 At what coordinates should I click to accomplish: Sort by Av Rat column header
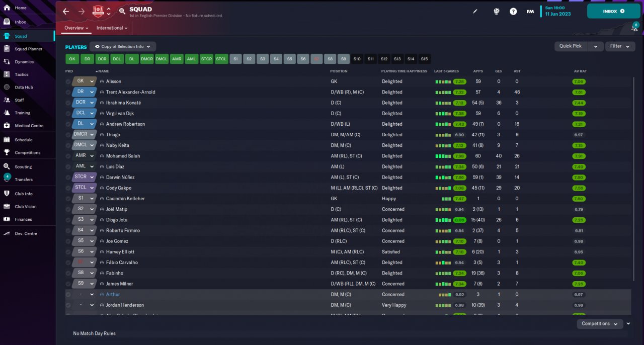pos(580,71)
